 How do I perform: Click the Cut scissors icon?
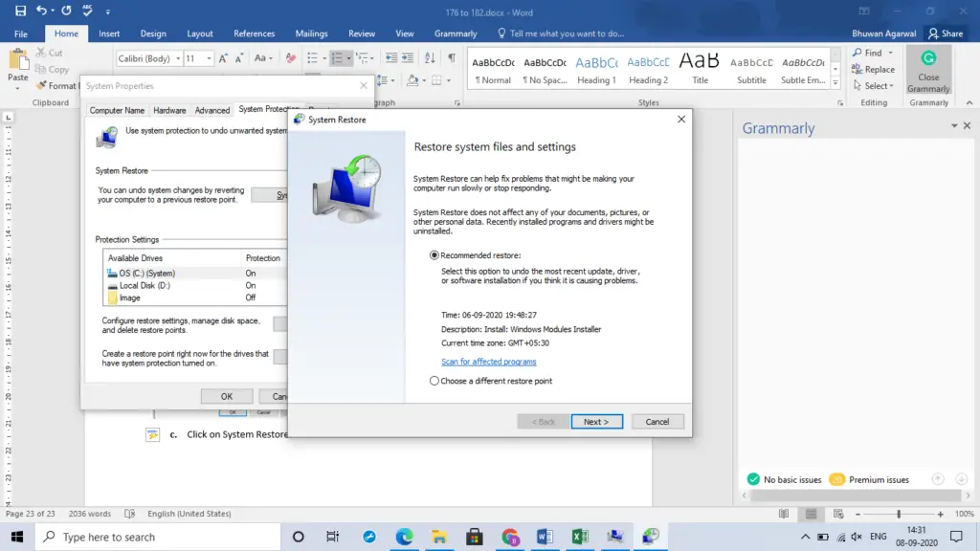pos(41,54)
